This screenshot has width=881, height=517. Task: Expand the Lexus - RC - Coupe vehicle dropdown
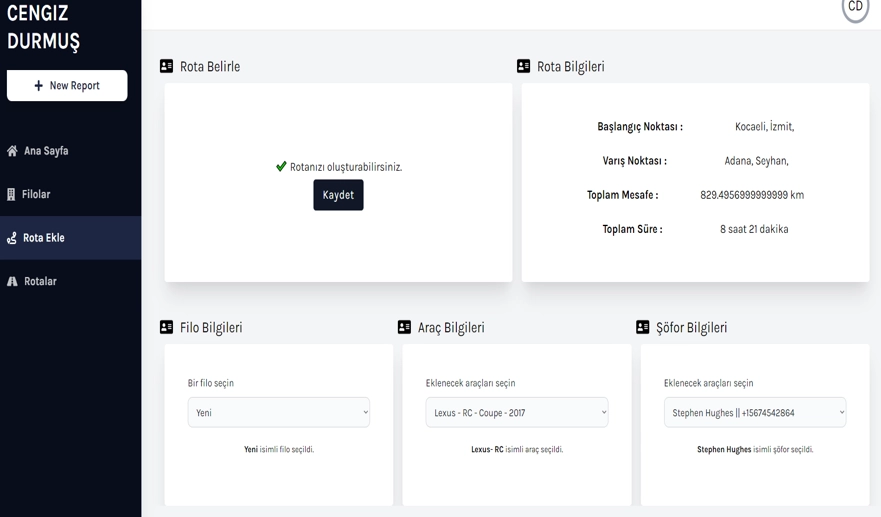517,412
